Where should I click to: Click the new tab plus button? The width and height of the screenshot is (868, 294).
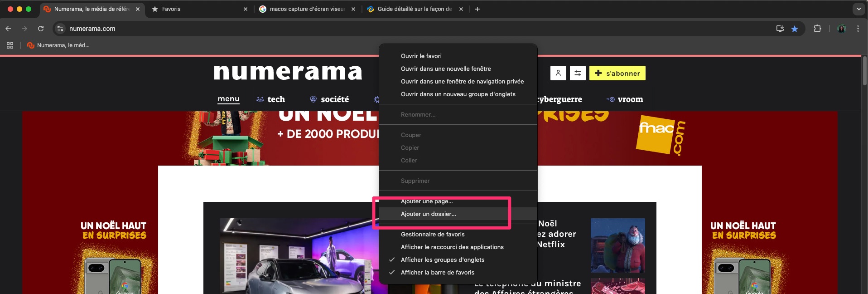(x=477, y=9)
